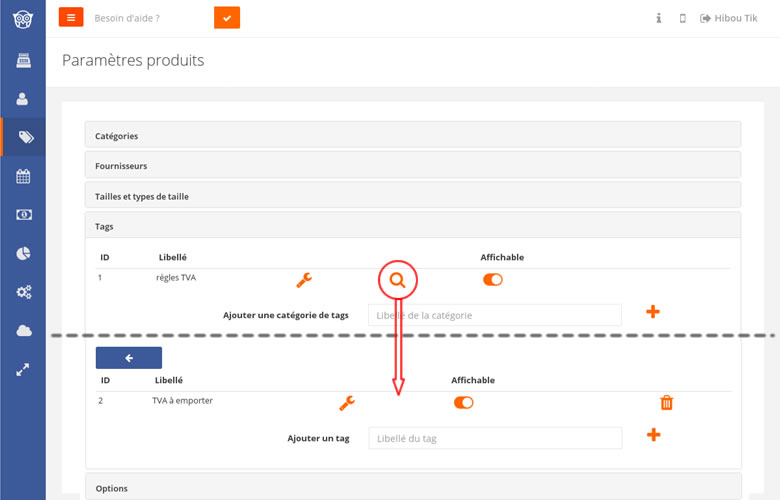Click the Libellé du tag input field

[495, 438]
